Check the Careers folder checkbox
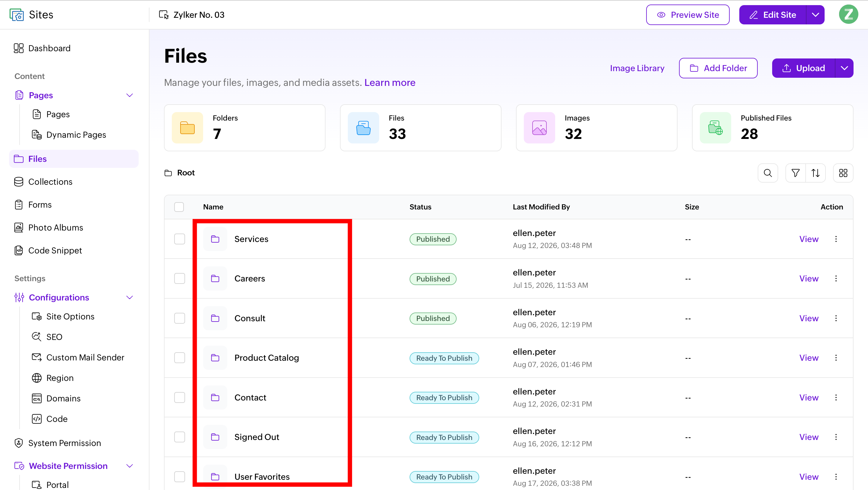Image resolution: width=868 pixels, height=490 pixels. 180,278
